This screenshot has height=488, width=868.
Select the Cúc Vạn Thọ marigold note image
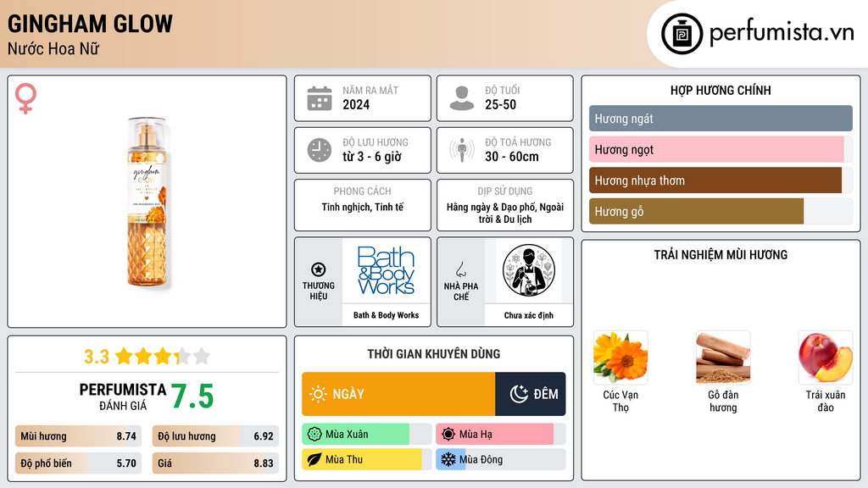pos(620,358)
